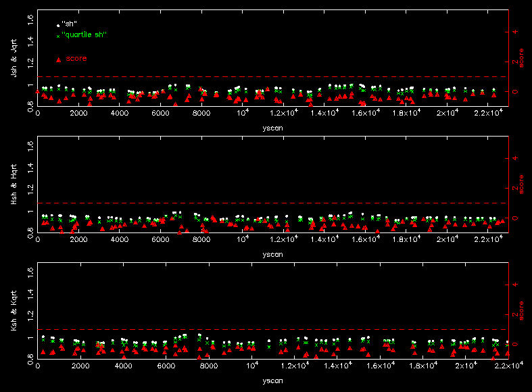Click the "Ksh & Kqrt" y-axis label
This screenshot has height=392, width=532.
click(14, 312)
